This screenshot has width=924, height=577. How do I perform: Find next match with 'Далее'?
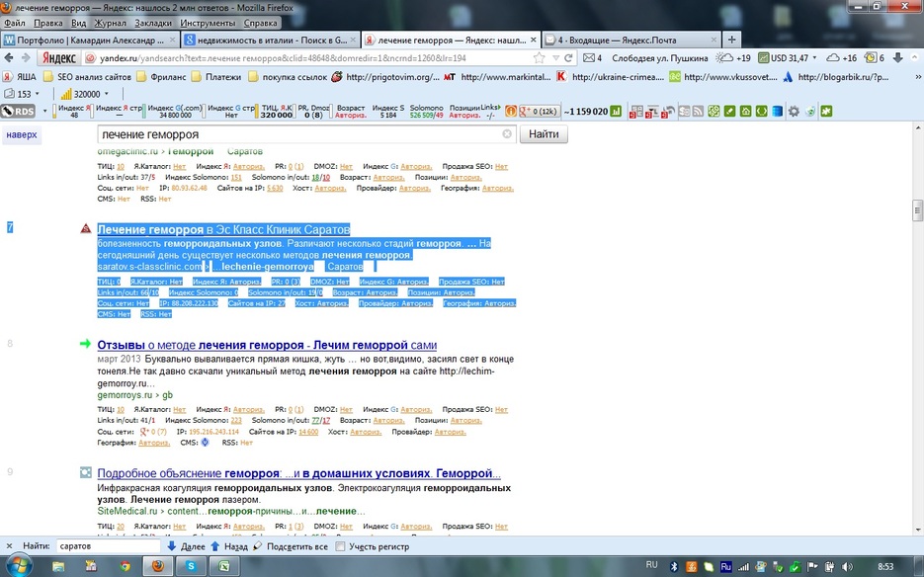186,546
